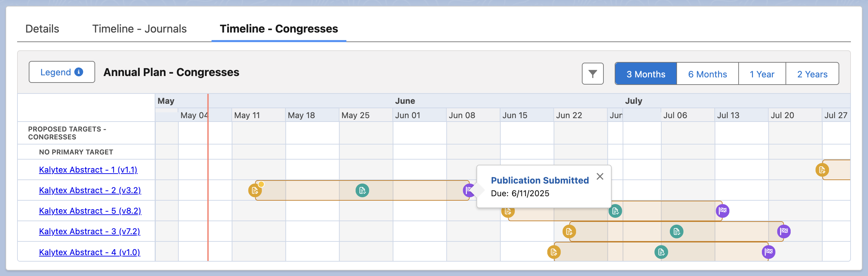This screenshot has width=868, height=276.
Task: Set timeline range to 2 Years
Action: tap(812, 74)
